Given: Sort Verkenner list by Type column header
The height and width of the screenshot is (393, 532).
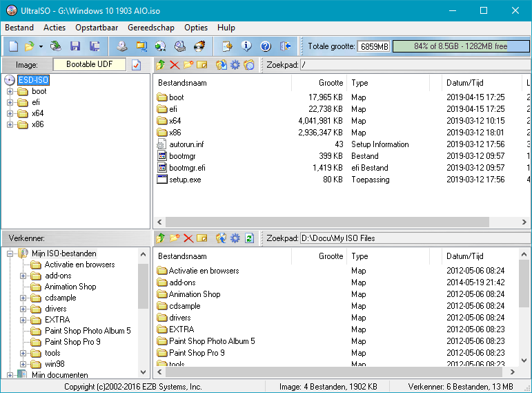Looking at the screenshot, I should coord(388,256).
